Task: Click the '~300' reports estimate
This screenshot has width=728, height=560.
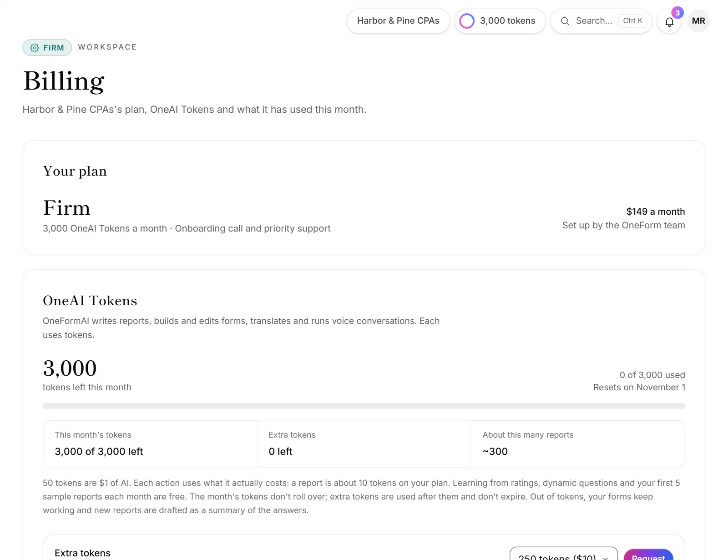Action: pyautogui.click(x=495, y=451)
